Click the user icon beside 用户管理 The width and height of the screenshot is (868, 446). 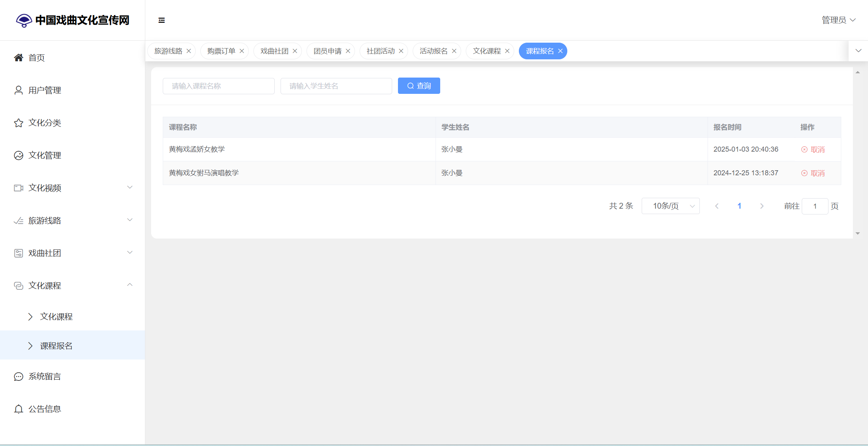pos(19,90)
